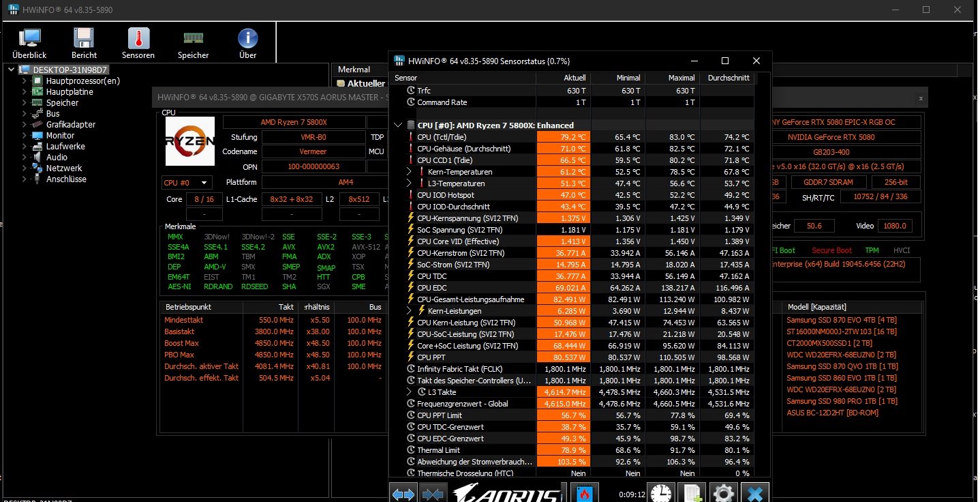
Task: Click the AMD Ryzen 7 5800X name field
Action: click(x=294, y=122)
